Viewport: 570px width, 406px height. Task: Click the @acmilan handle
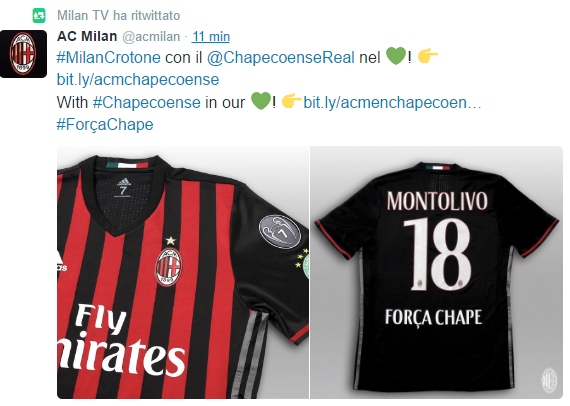[151, 37]
